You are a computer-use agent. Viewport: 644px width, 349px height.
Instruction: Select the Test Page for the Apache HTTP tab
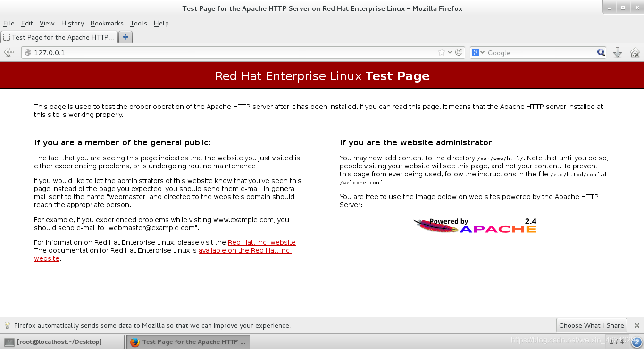click(59, 37)
